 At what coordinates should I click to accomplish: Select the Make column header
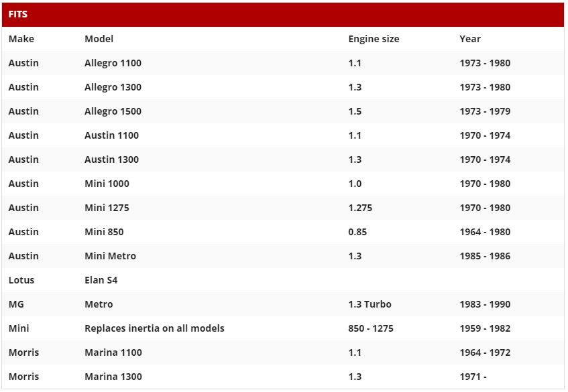[x=21, y=39]
